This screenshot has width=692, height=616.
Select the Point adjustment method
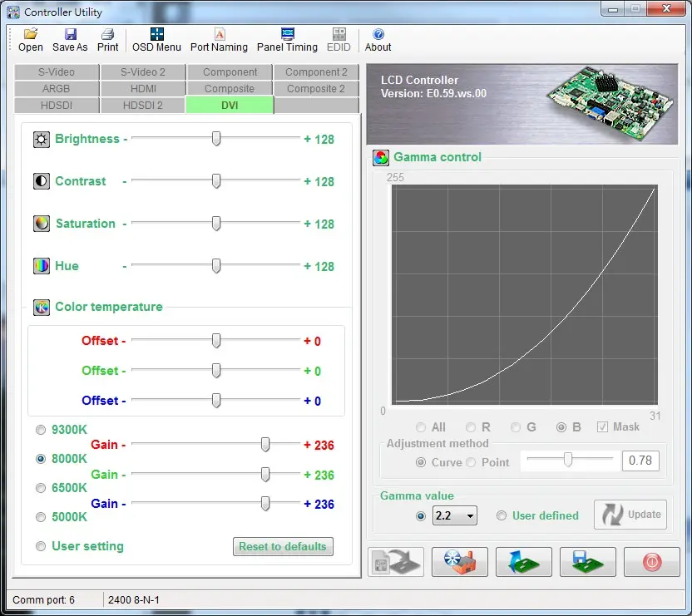tap(471, 462)
